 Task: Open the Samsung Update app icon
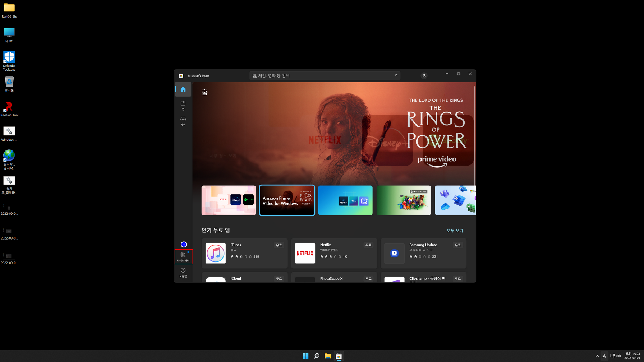click(x=394, y=253)
